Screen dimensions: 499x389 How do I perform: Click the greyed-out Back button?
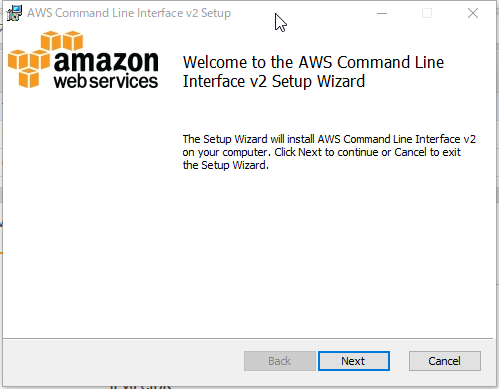coord(280,361)
